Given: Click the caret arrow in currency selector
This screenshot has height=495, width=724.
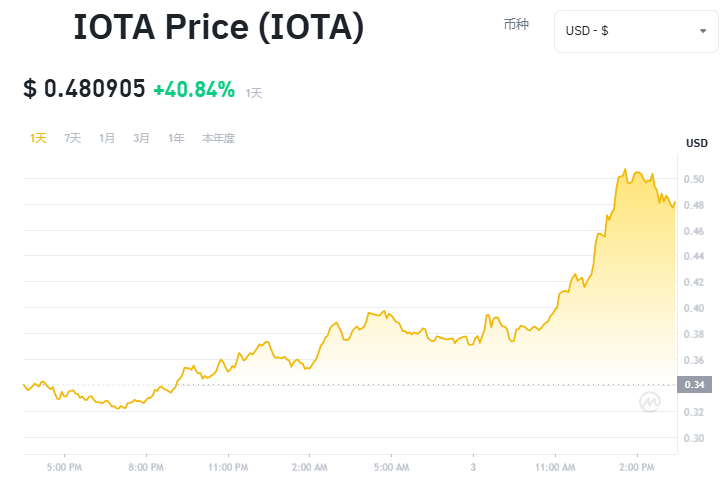Looking at the screenshot, I should (703, 31).
